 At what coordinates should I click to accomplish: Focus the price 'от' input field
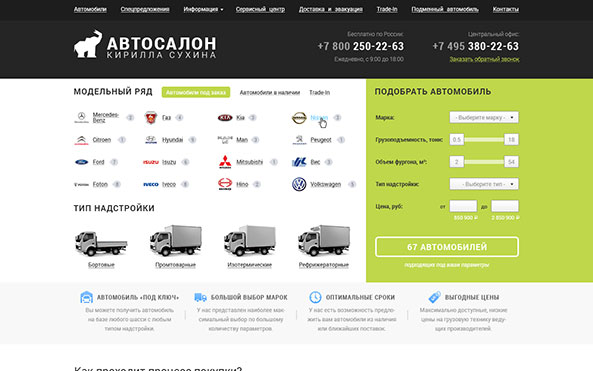pos(463,206)
